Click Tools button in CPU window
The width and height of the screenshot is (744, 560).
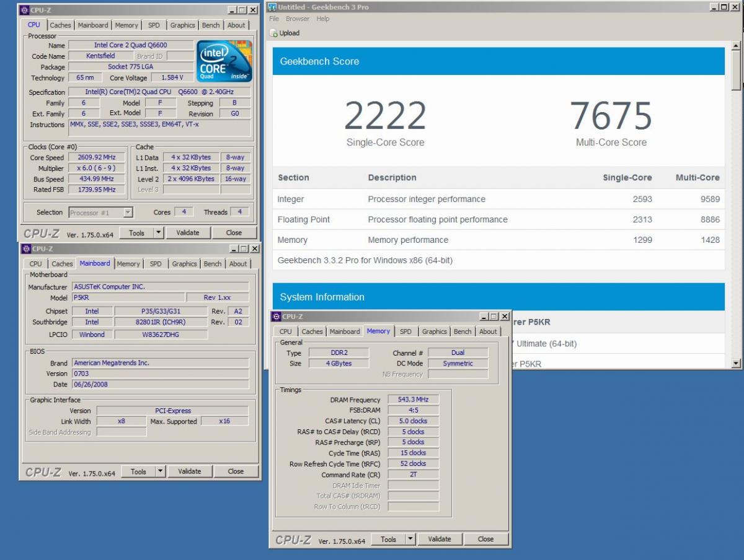click(x=136, y=233)
